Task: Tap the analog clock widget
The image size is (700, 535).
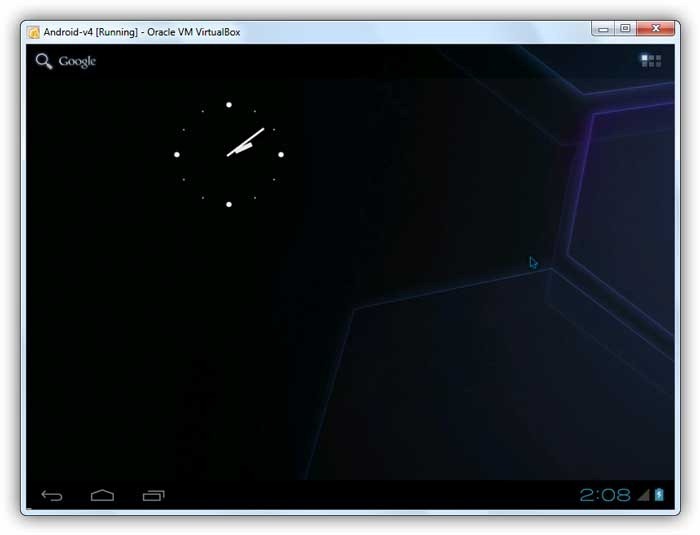Action: 229,155
